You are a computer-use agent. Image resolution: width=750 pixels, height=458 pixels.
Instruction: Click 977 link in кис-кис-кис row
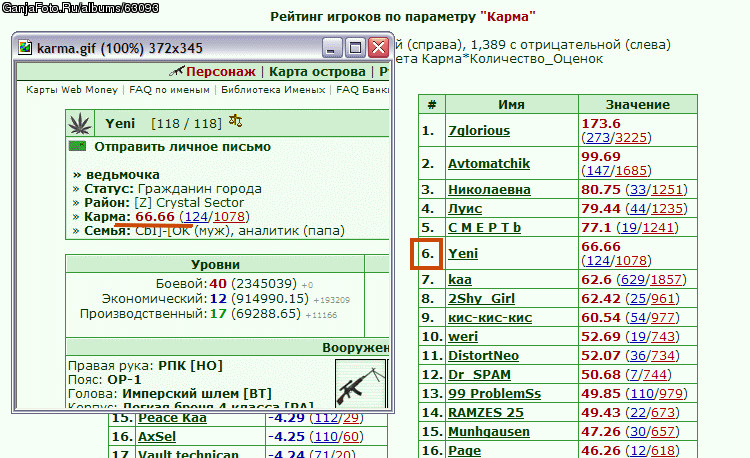pyautogui.click(x=662, y=318)
